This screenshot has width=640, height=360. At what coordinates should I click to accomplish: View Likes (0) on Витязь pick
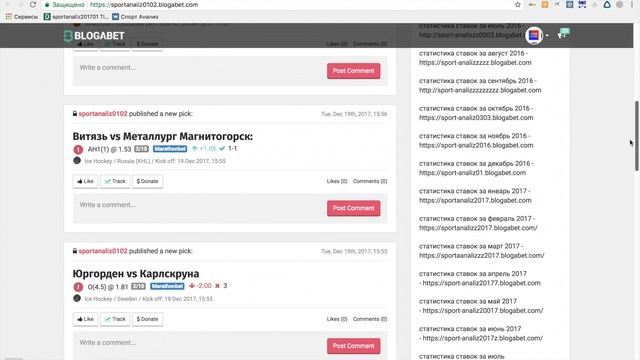(337, 181)
